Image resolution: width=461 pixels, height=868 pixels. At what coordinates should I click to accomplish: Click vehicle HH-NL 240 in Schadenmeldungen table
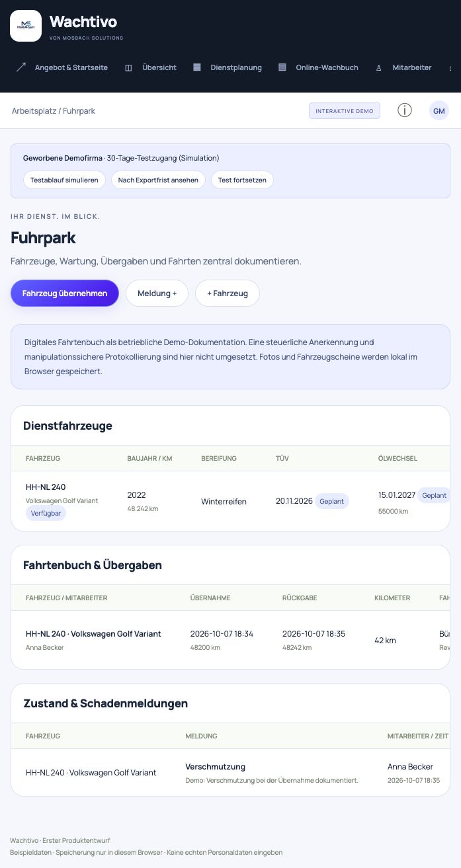coord(91,772)
